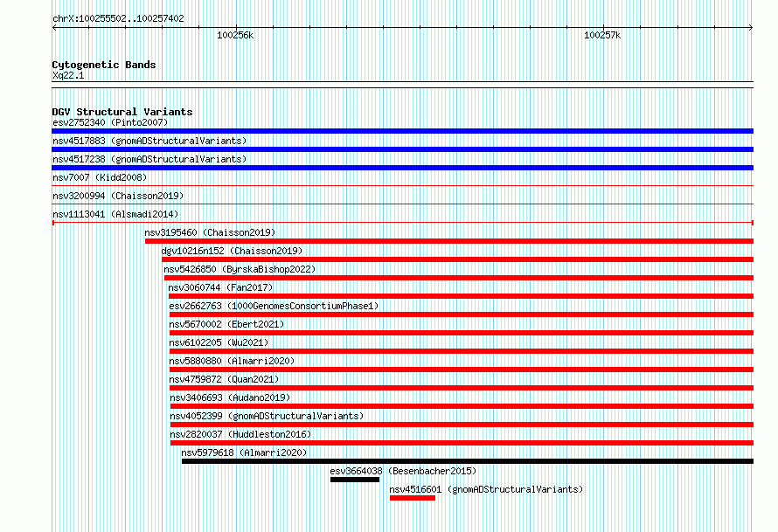Click the Cytogenetic Bands track title
The width and height of the screenshot is (778, 532).
click(x=104, y=65)
